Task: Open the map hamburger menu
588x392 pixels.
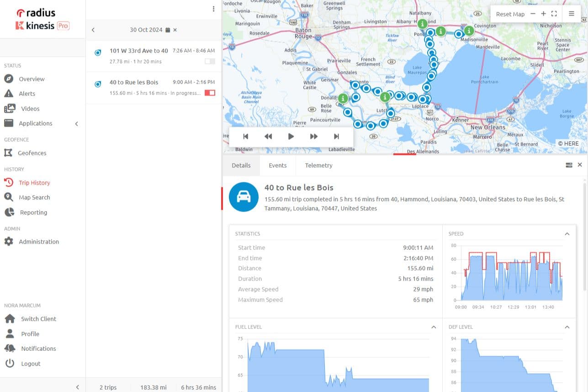Action: pos(571,14)
